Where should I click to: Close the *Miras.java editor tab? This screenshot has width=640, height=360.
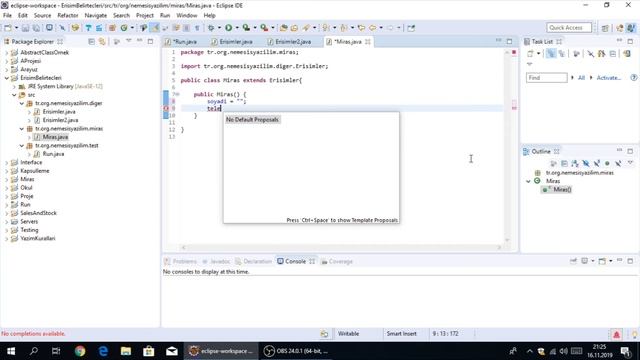tap(368, 42)
